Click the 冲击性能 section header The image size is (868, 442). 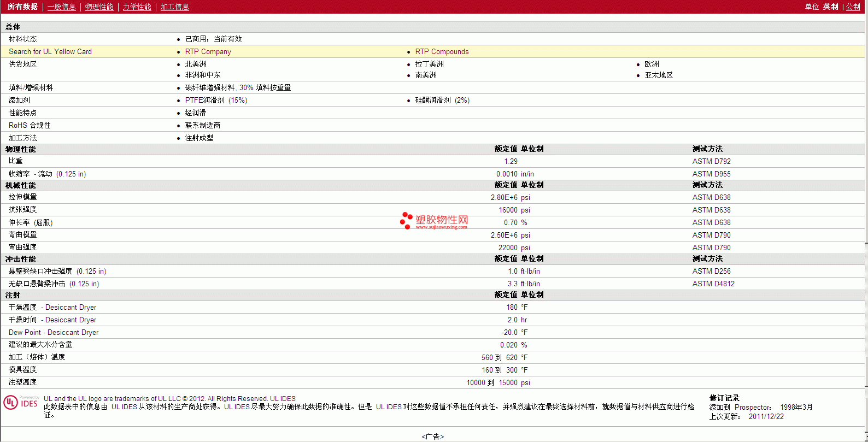(x=20, y=259)
